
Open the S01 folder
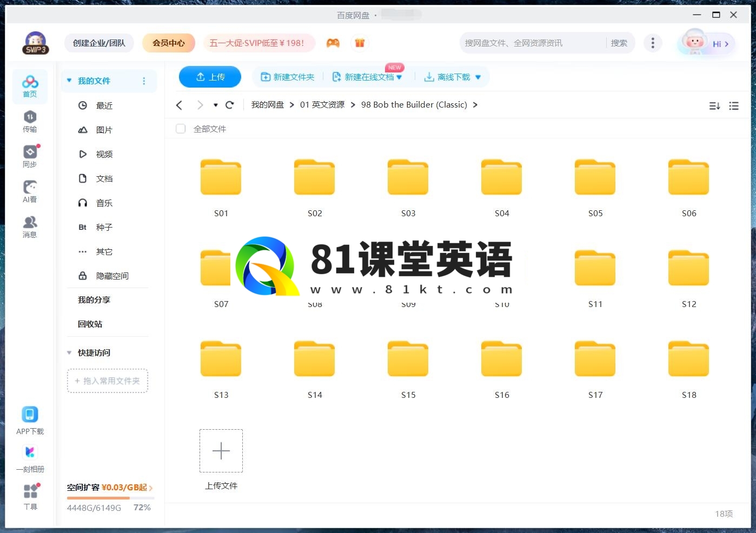(221, 188)
